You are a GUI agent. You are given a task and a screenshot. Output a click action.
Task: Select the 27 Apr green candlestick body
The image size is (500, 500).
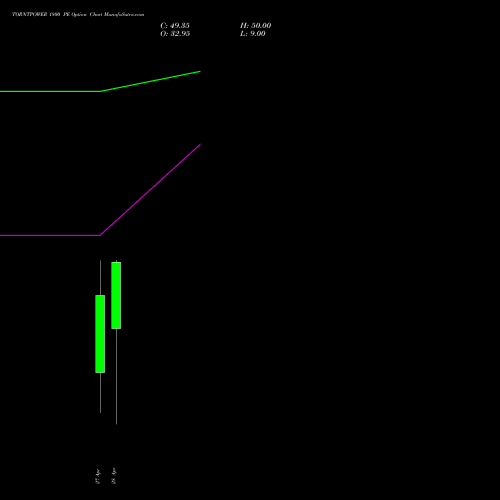(100, 334)
